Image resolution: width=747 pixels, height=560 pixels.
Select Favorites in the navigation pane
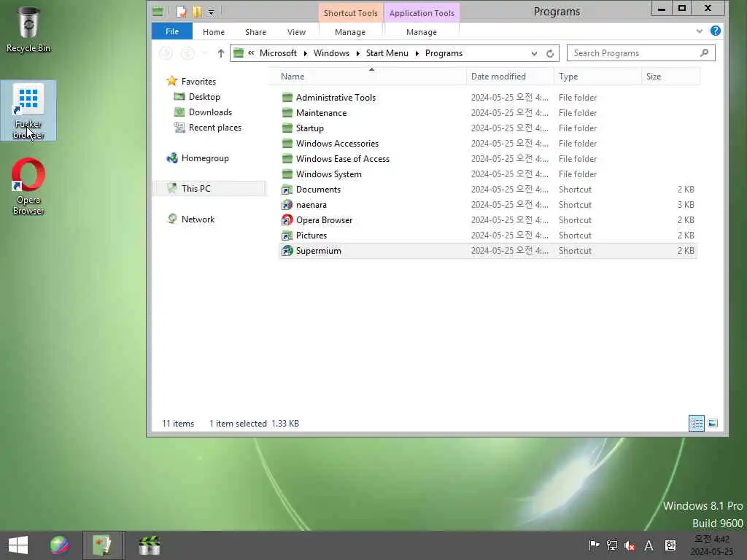click(198, 82)
